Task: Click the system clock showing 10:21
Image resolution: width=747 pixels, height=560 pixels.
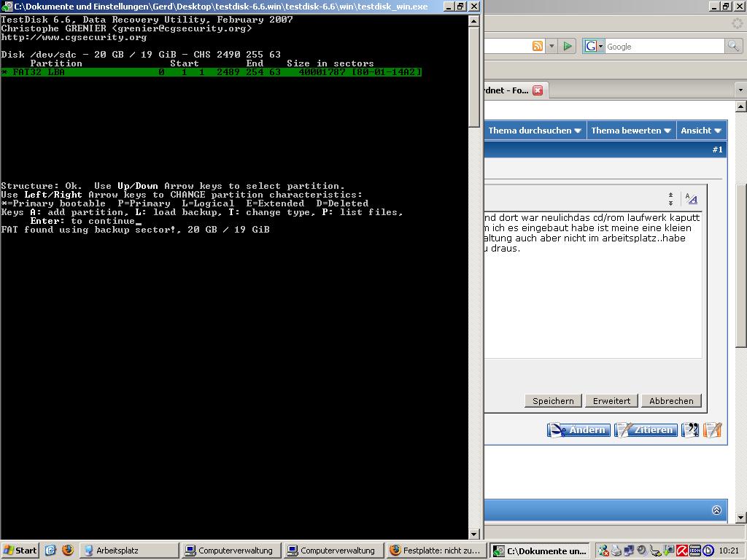Action: [729, 551]
